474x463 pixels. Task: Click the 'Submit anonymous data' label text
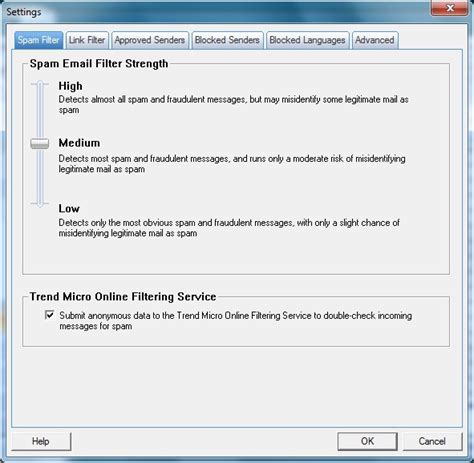236,321
